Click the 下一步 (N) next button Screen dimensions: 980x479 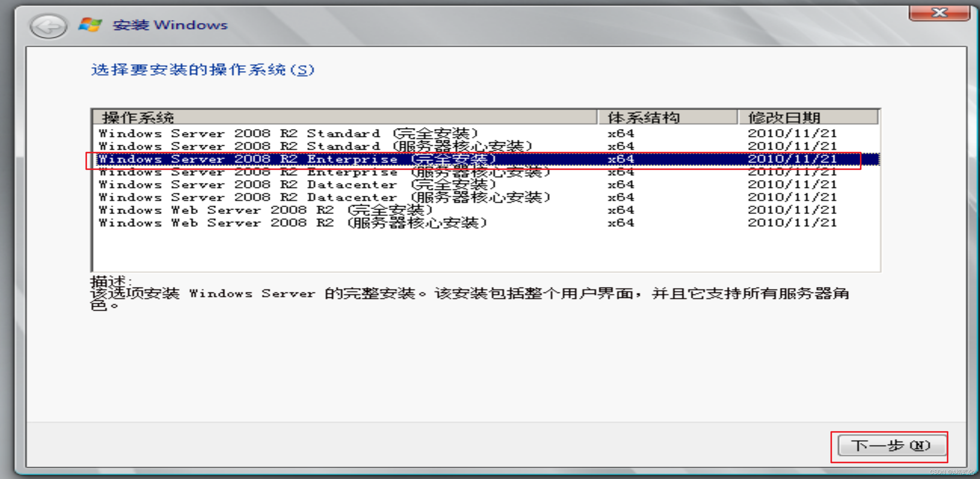891,445
